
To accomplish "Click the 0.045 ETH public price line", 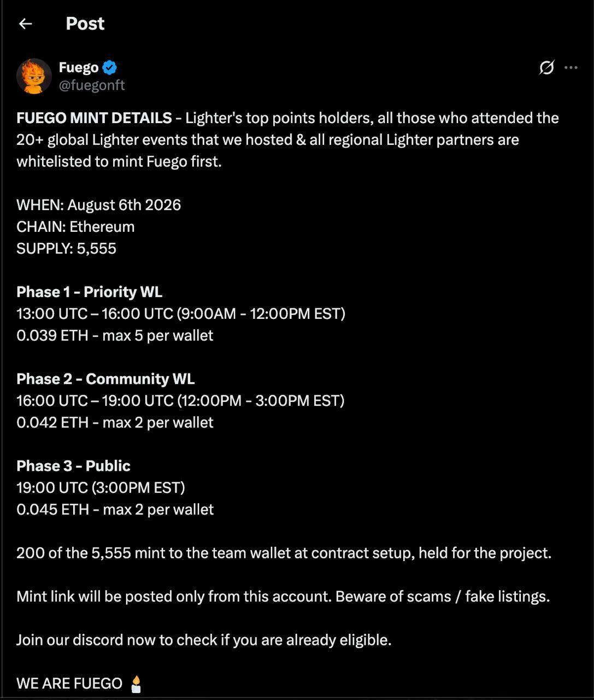I will coord(115,510).
